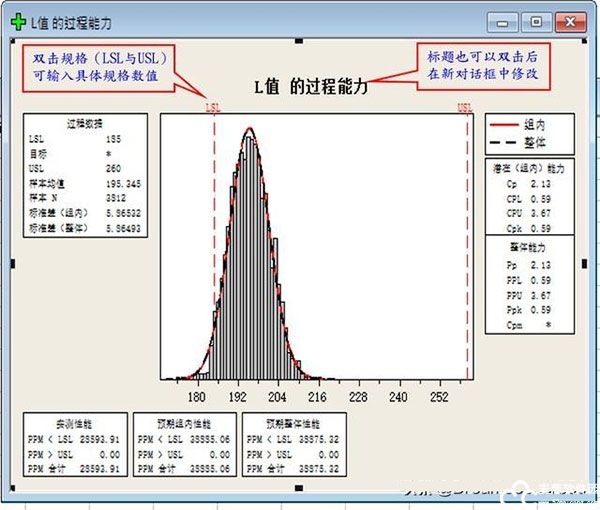This screenshot has width=600, height=510.
Task: Select PPM < LSL row in 预期组内性能 box
Action: point(184,439)
